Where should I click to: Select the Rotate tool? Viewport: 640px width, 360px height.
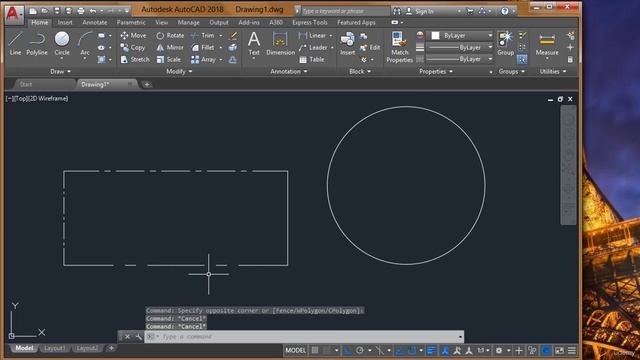click(170, 36)
